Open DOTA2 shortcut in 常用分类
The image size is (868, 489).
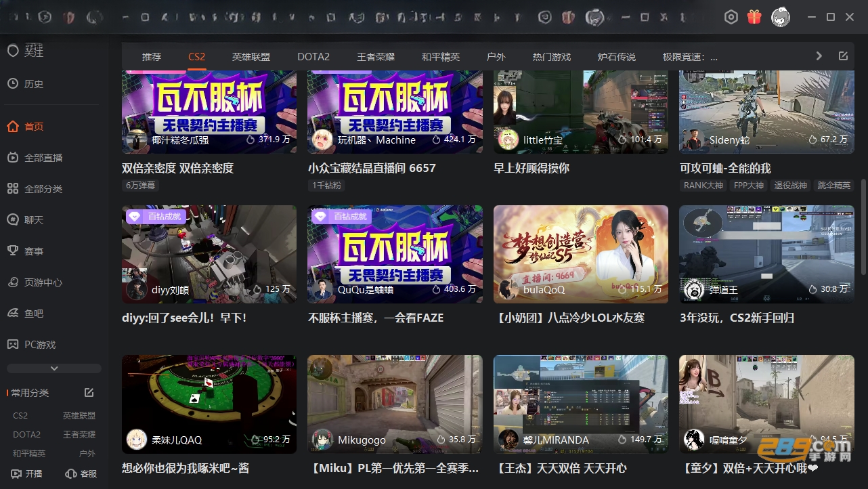pos(27,434)
